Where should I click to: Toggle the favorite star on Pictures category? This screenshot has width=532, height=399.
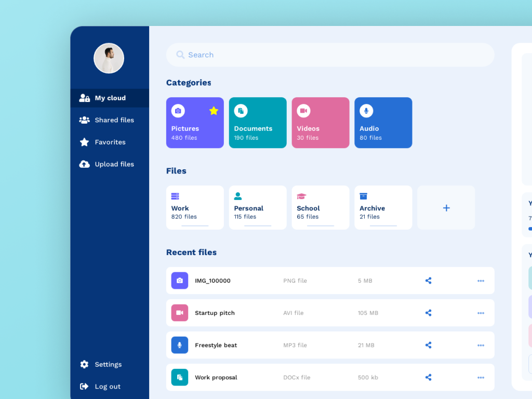coord(214,111)
